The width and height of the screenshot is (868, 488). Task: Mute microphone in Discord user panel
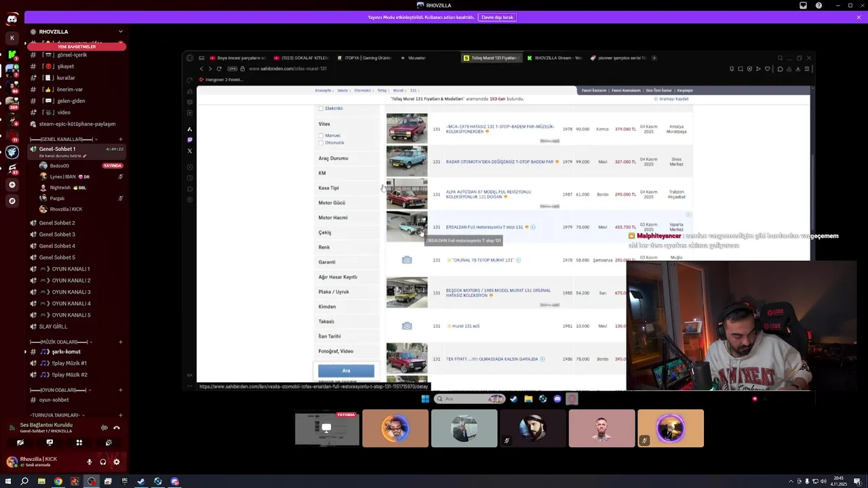click(x=89, y=462)
